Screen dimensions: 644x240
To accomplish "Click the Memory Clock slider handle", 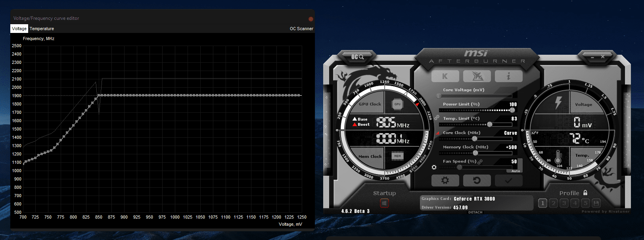I will [x=475, y=153].
